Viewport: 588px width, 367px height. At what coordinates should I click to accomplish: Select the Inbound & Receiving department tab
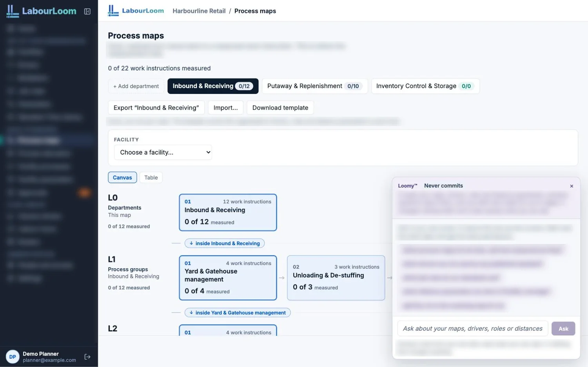coord(213,86)
